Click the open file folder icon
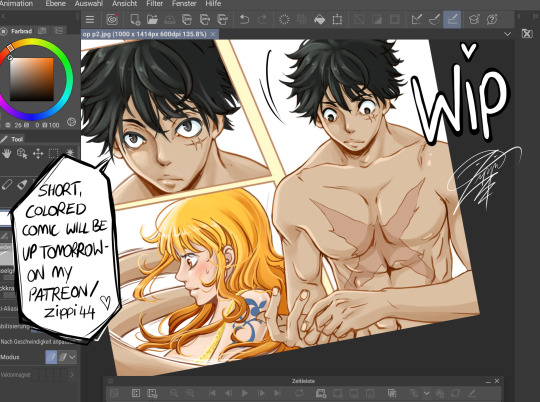Screen dimensions: 540x402 (152, 20)
